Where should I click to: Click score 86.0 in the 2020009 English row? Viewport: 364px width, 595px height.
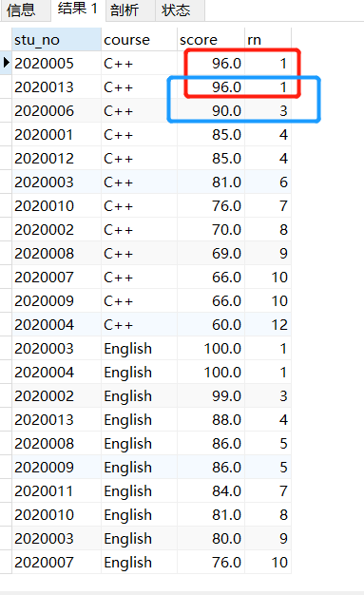pos(211,468)
